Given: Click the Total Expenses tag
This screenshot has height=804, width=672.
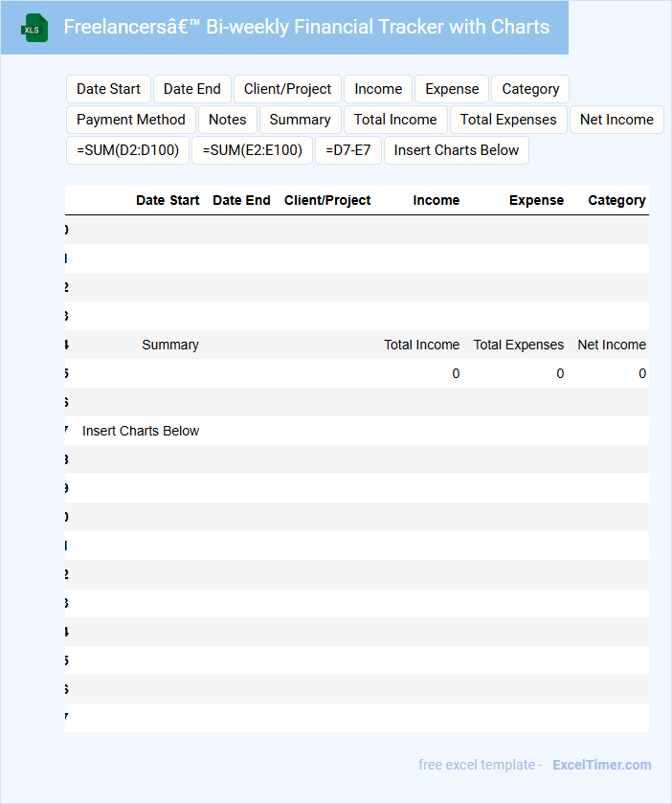Looking at the screenshot, I should tap(508, 120).
